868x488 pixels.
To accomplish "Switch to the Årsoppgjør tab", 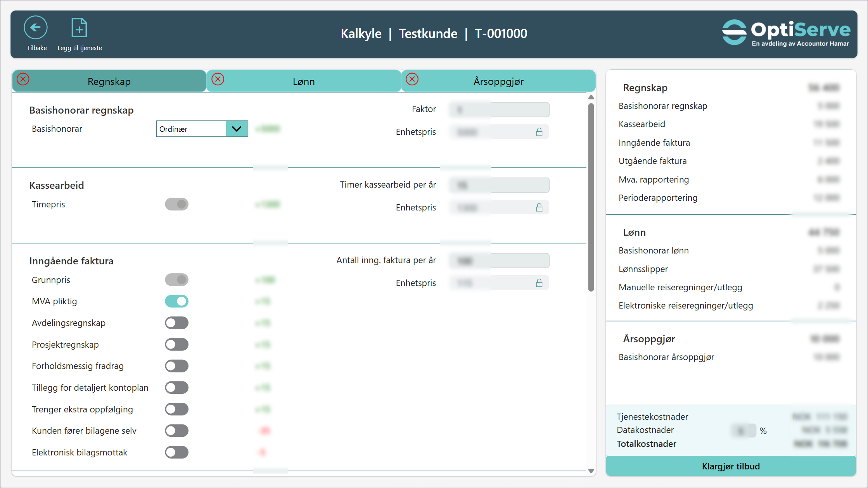I will [x=498, y=81].
